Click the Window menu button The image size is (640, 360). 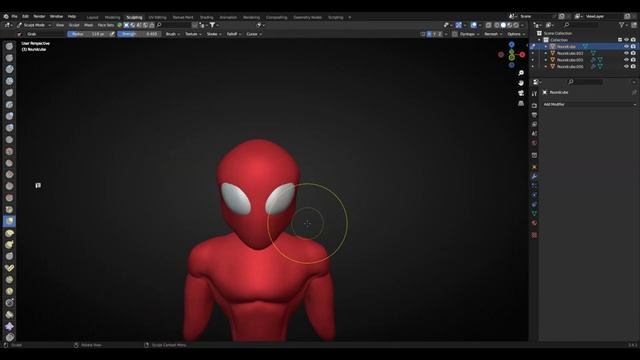click(x=56, y=17)
